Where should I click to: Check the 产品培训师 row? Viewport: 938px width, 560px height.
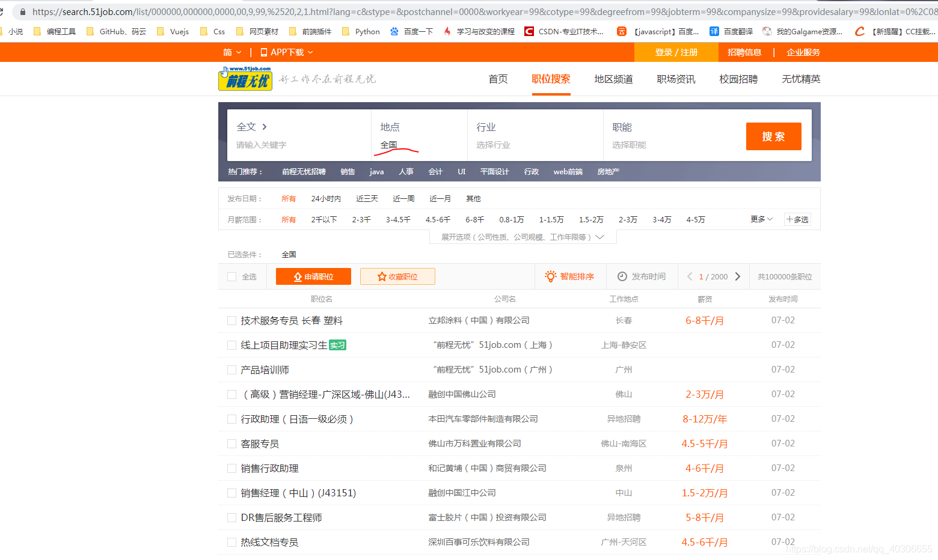231,370
